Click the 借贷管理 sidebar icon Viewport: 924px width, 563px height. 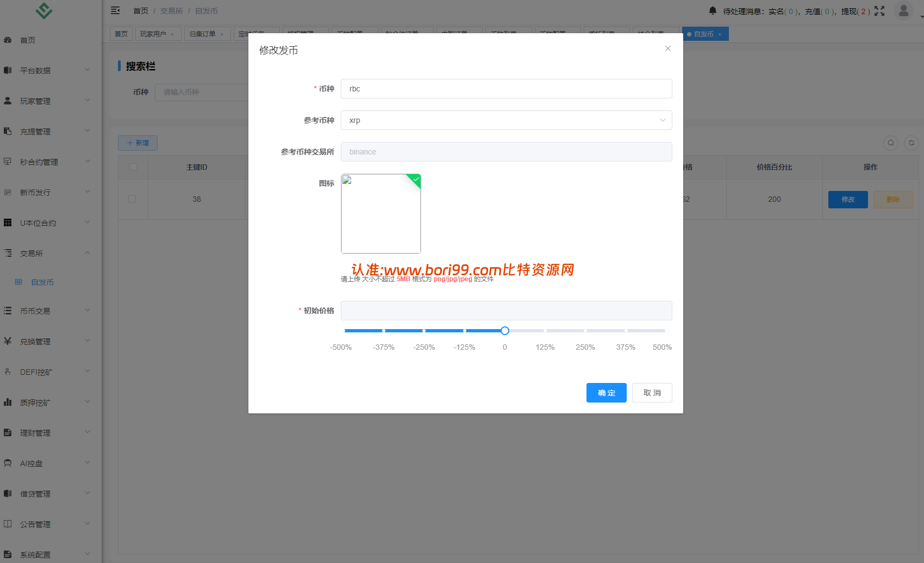click(x=8, y=493)
